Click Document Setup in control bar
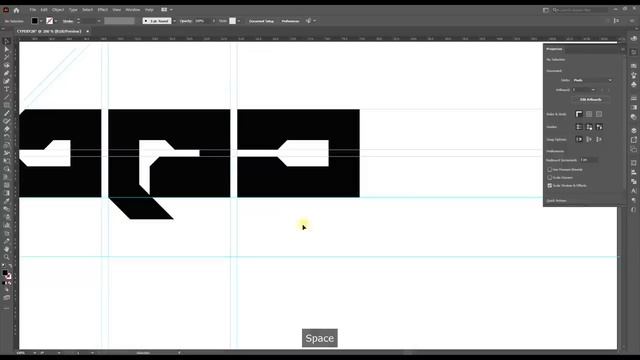The image size is (640, 360). tap(262, 21)
